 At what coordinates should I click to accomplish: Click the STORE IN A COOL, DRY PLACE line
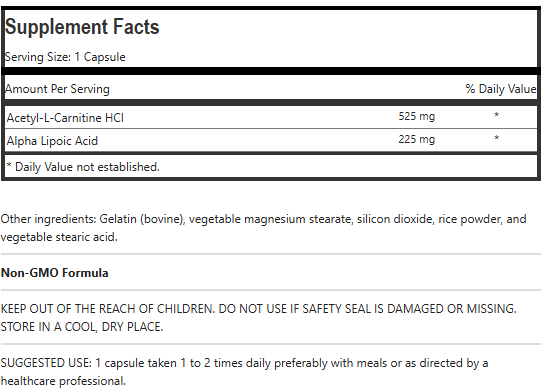click(82, 327)
